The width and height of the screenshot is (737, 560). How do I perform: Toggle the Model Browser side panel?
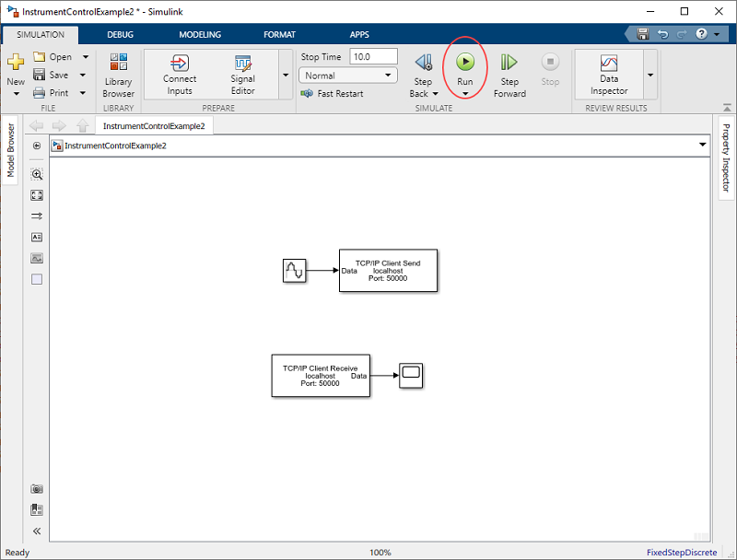(11, 150)
